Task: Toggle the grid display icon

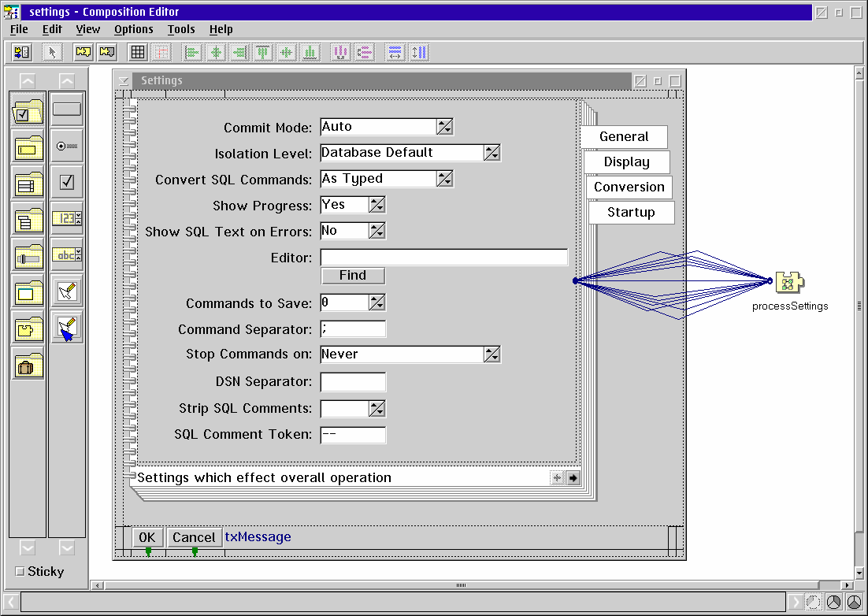Action: (x=138, y=53)
